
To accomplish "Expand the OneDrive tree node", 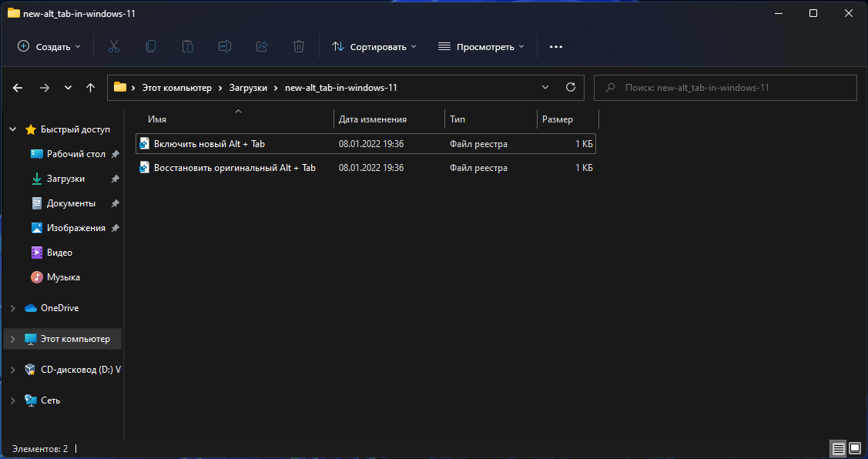I will (13, 308).
